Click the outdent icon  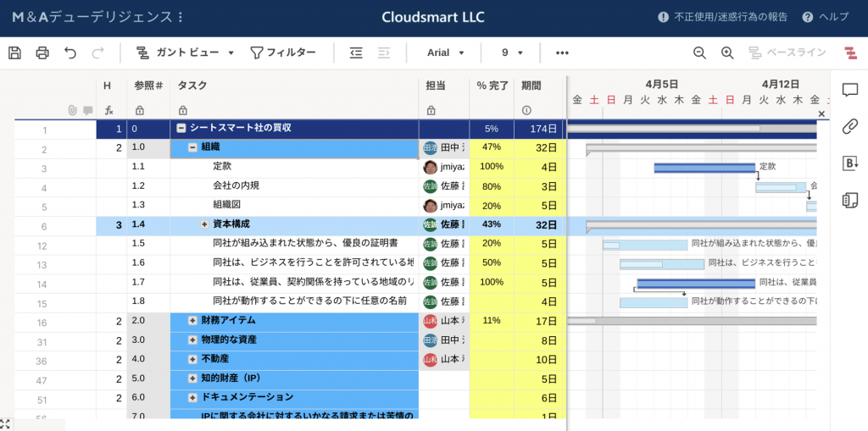pos(356,52)
